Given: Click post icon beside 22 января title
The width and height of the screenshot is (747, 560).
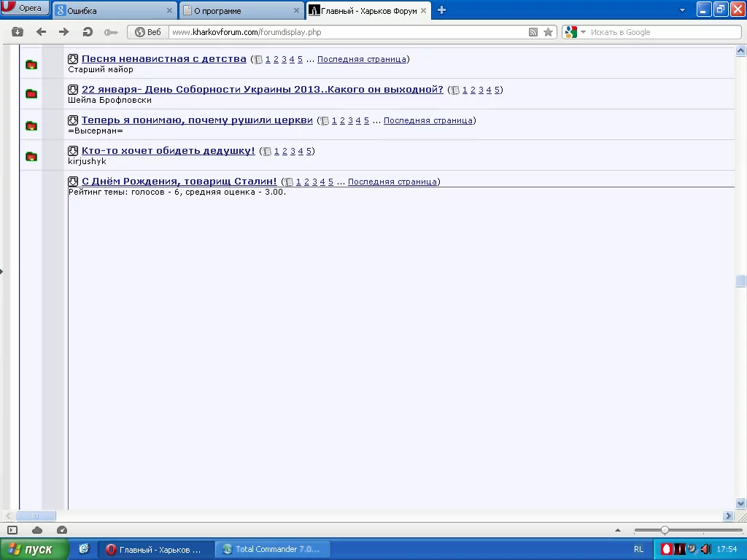Looking at the screenshot, I should 73,90.
